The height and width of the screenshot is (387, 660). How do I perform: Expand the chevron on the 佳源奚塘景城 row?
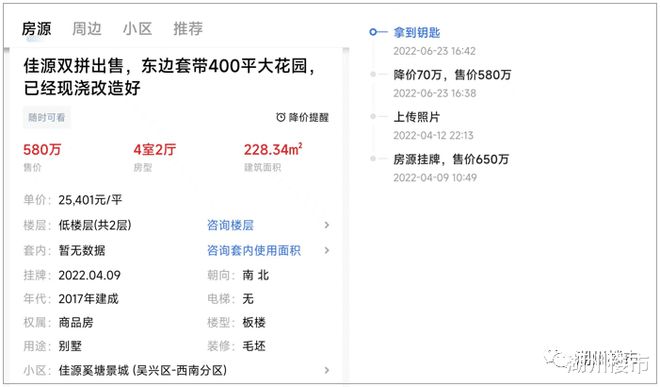(327, 370)
